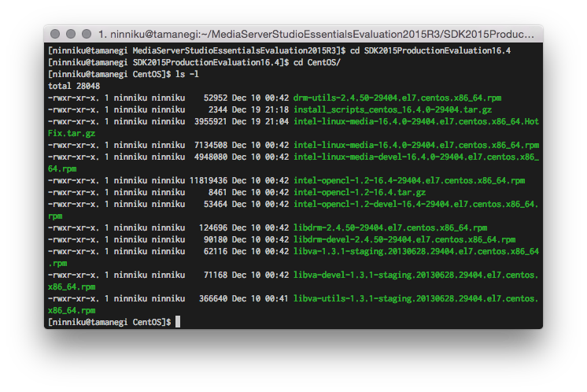This screenshot has height=392, width=587.
Task: Click the minimize window traffic-light button
Action: click(x=71, y=34)
